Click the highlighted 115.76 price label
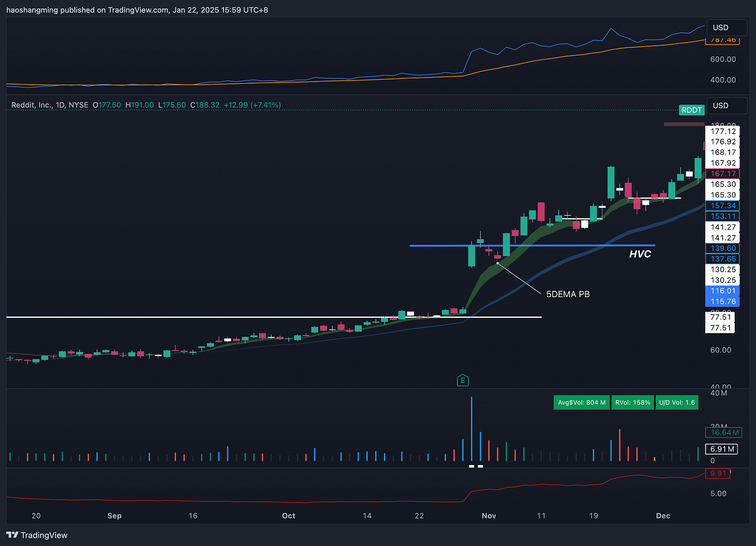Viewport: 756px width, 546px height. pyautogui.click(x=723, y=302)
